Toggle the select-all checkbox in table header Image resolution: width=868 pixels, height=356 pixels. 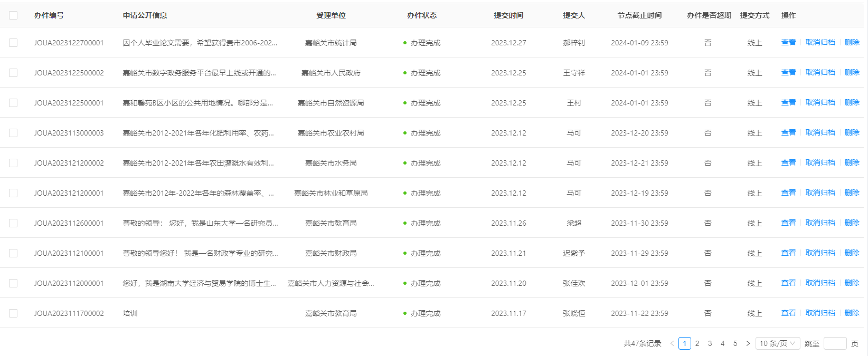click(x=13, y=15)
